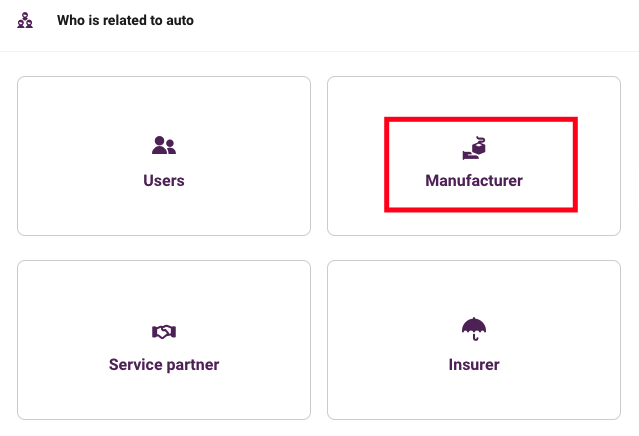Select the Users label text
Image resolution: width=639 pixels, height=436 pixels.
(164, 181)
